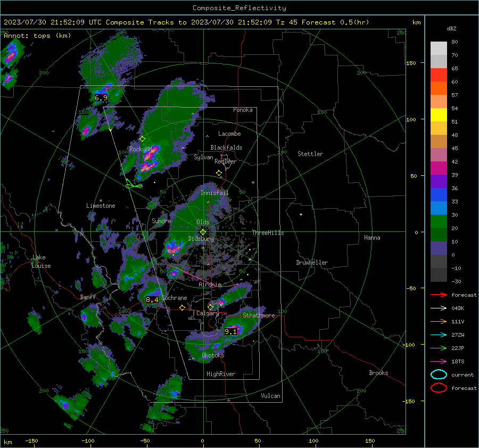Click the Strathmore city label
The height and width of the screenshot is (448, 479).
(x=259, y=315)
